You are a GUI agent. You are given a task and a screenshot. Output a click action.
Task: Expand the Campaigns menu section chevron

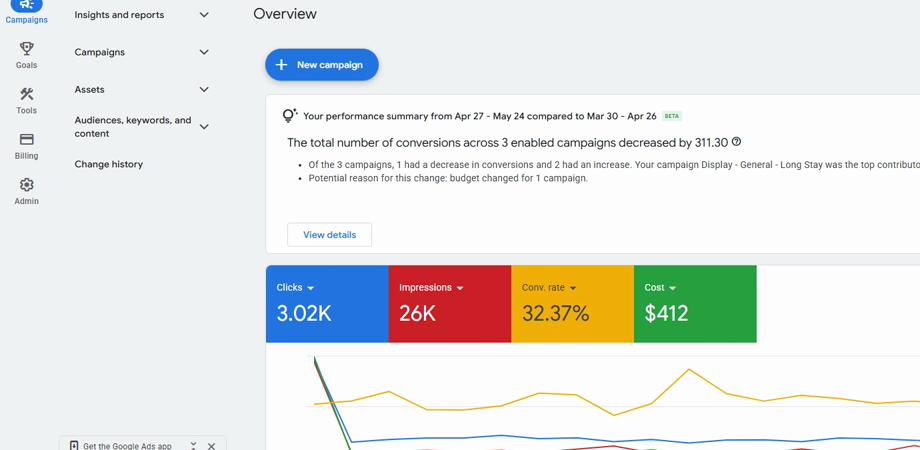click(204, 52)
